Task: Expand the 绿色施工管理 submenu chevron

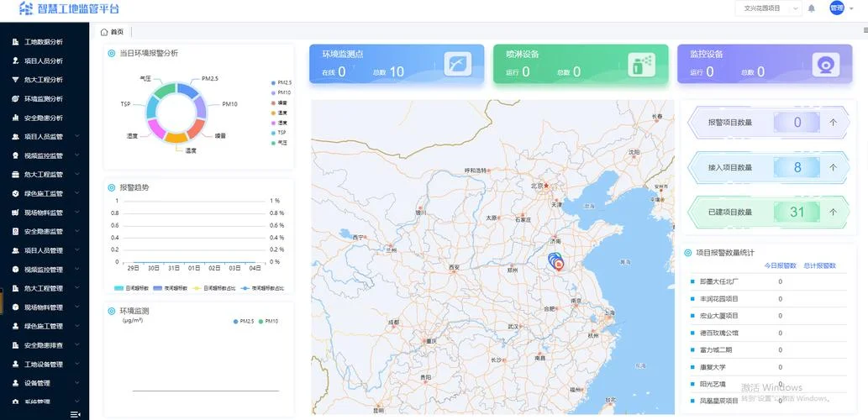Action: 77,326
